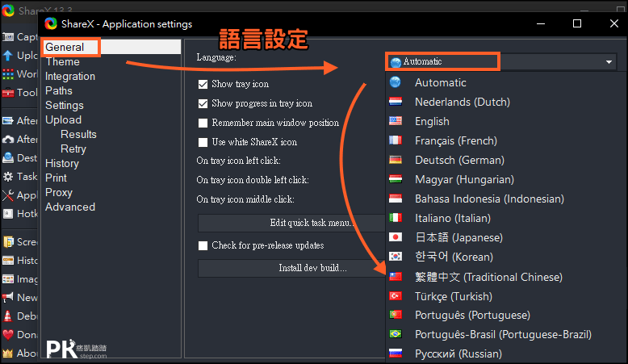628x364 pixels.
Task: Collapse the Language dropdown arrow
Action: coord(609,61)
